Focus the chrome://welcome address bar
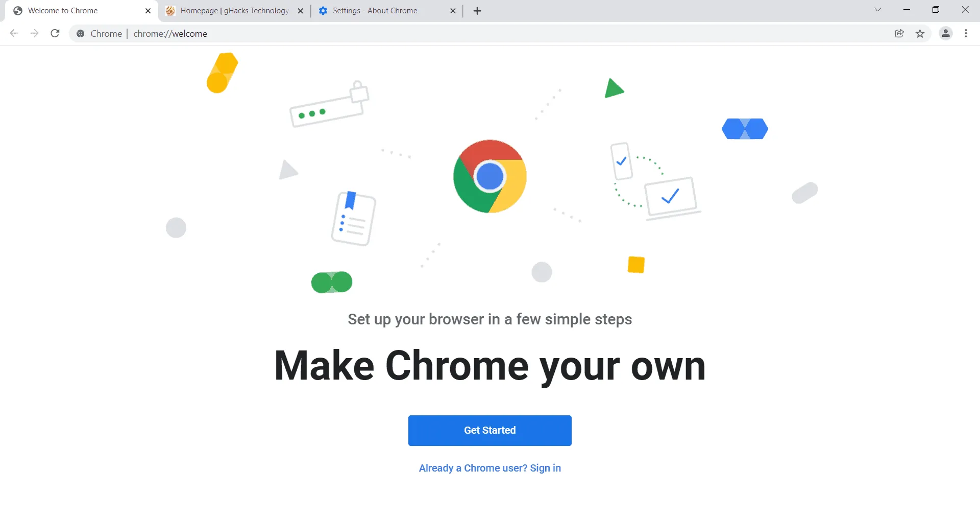The width and height of the screenshot is (980, 517). tap(500, 34)
